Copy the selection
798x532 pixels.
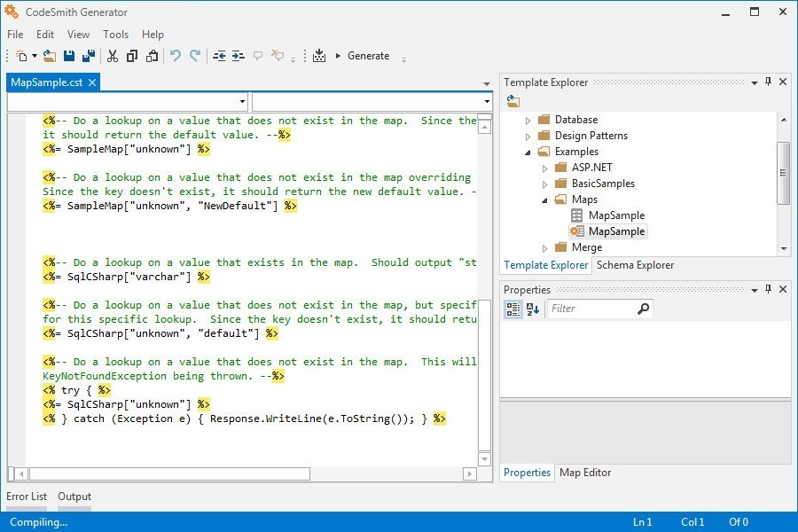click(132, 56)
